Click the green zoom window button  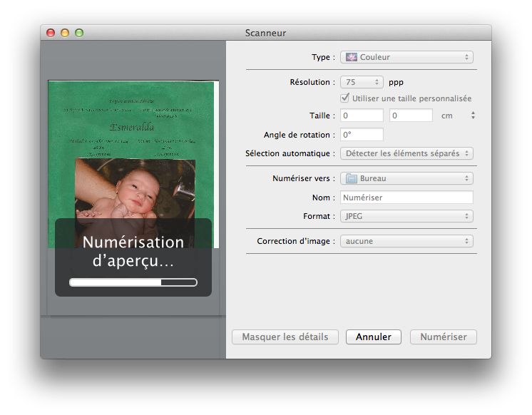[79, 33]
